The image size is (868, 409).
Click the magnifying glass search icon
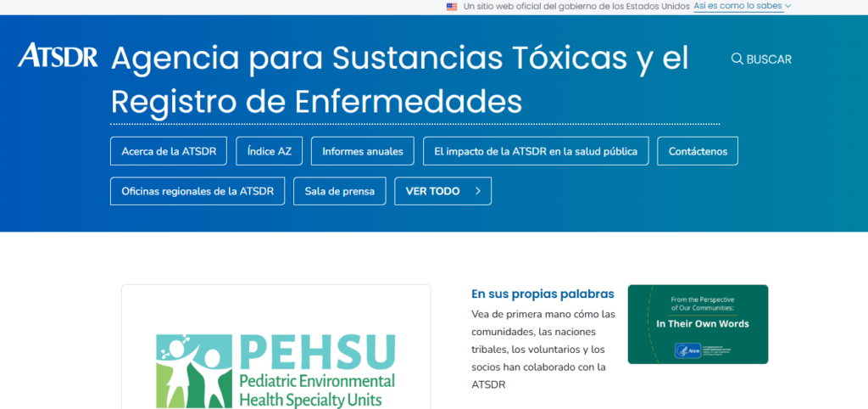point(737,59)
